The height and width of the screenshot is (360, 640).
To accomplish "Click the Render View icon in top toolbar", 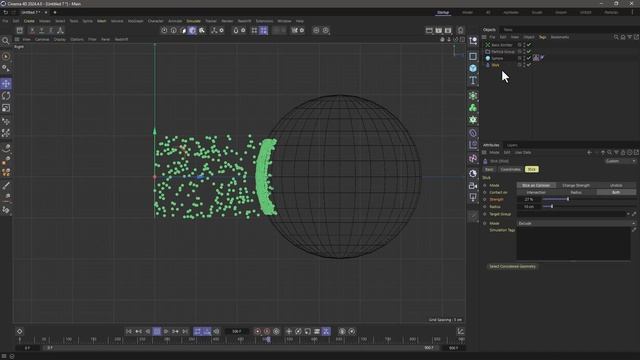I will point(429,30).
